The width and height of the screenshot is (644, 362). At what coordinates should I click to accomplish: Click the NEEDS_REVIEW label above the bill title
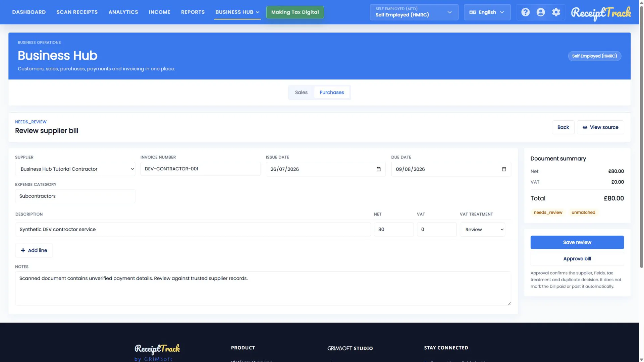click(31, 122)
